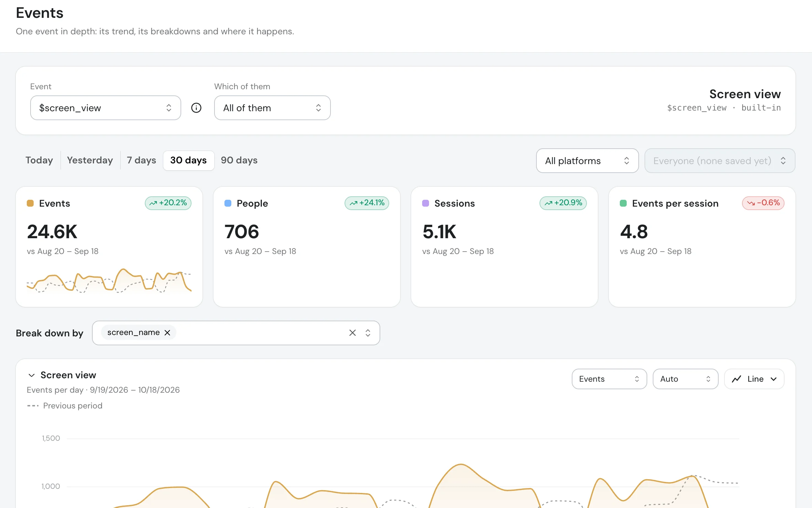The image size is (812, 508).
Task: Click the line chart icon
Action: [x=736, y=379]
